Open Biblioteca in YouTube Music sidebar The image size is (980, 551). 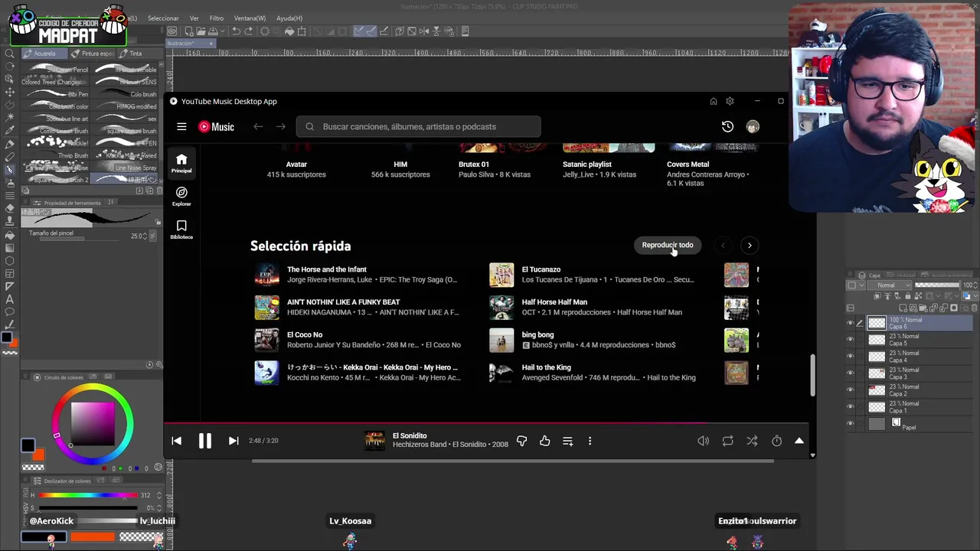pyautogui.click(x=181, y=230)
